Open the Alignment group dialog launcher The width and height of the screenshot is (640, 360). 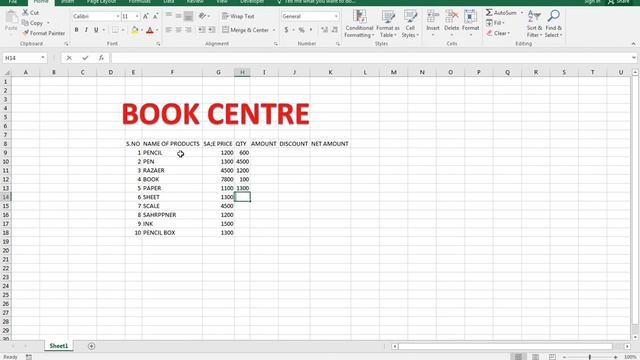[276, 44]
